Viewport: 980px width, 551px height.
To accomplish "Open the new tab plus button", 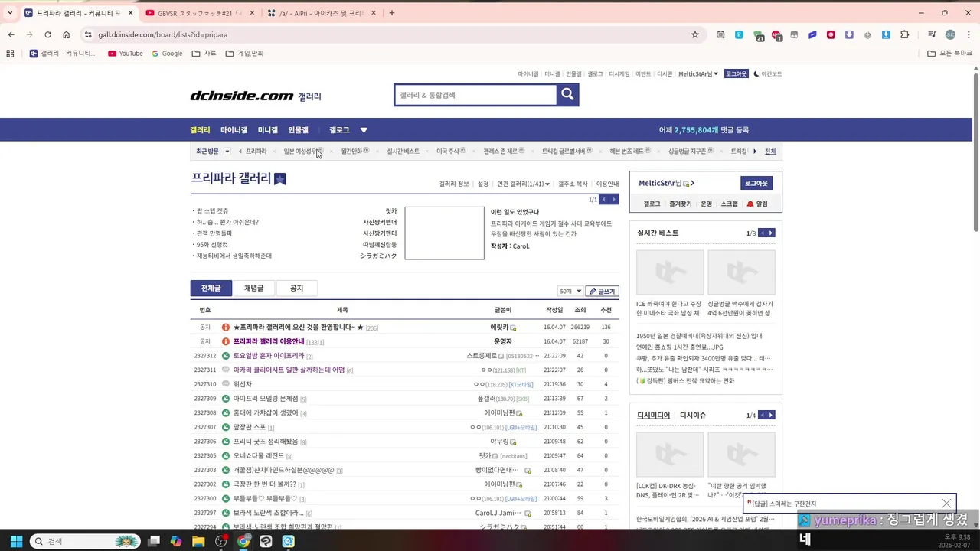I will click(x=391, y=13).
